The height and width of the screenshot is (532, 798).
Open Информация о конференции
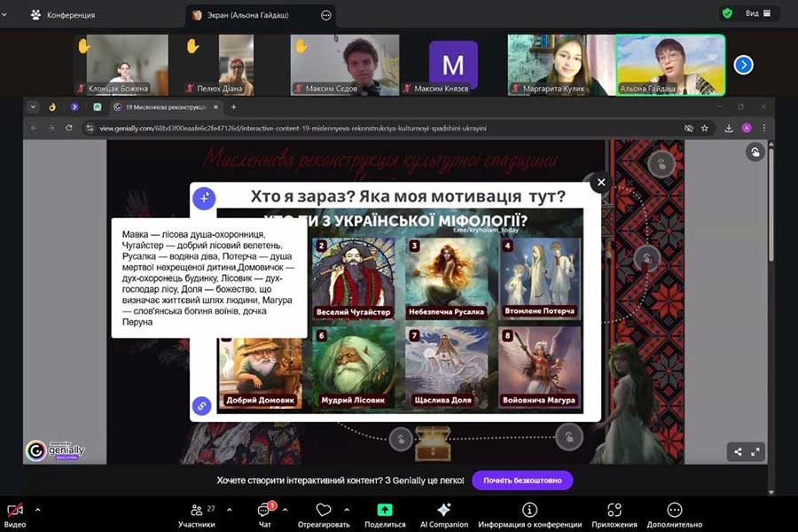pyautogui.click(x=529, y=512)
